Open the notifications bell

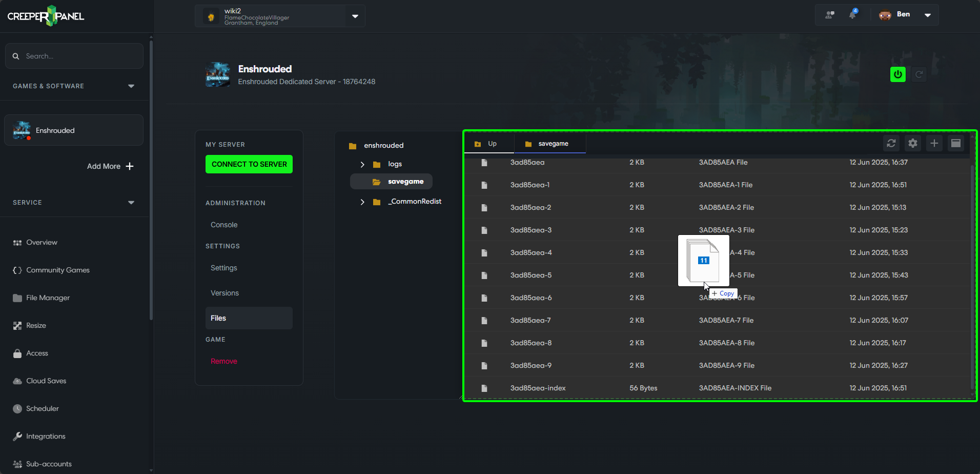pyautogui.click(x=852, y=14)
